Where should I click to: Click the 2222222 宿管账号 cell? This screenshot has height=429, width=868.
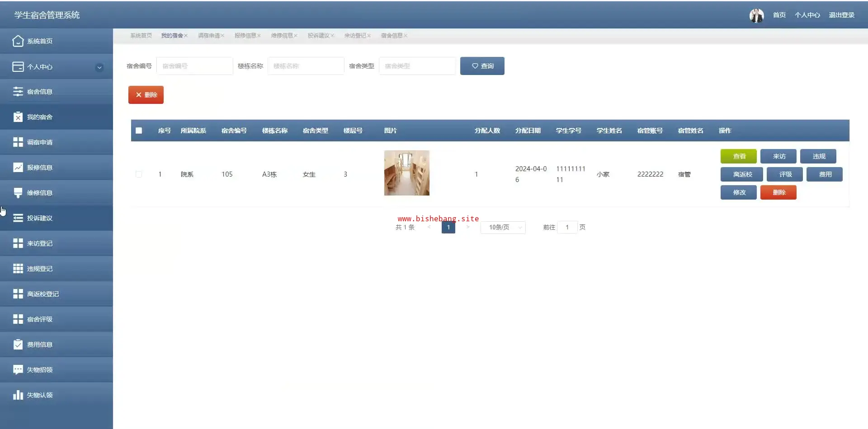[650, 174]
